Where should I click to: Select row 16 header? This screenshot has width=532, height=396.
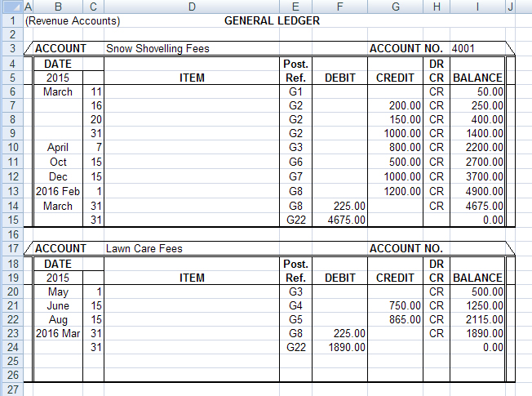click(12, 234)
